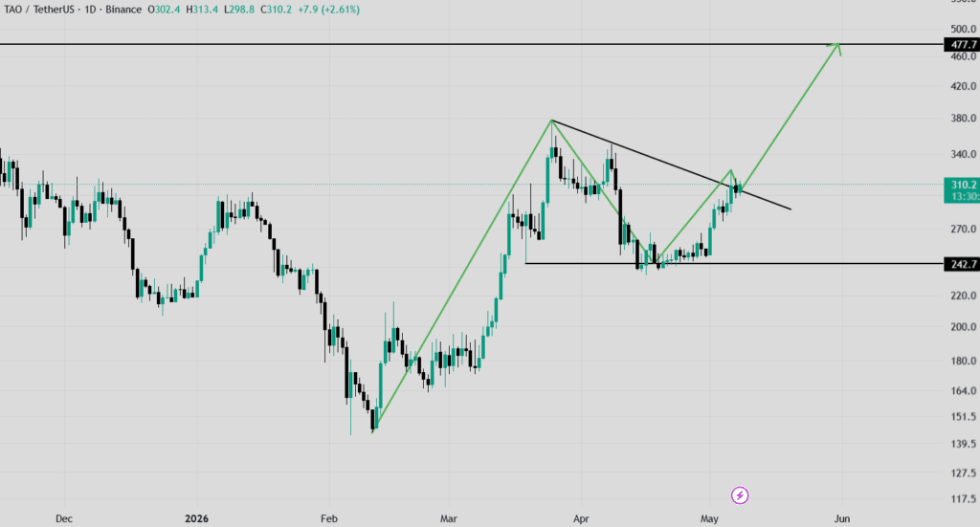Click the TAO / TetherUS symbol title
Image resolution: width=980 pixels, height=527 pixels.
click(38, 10)
